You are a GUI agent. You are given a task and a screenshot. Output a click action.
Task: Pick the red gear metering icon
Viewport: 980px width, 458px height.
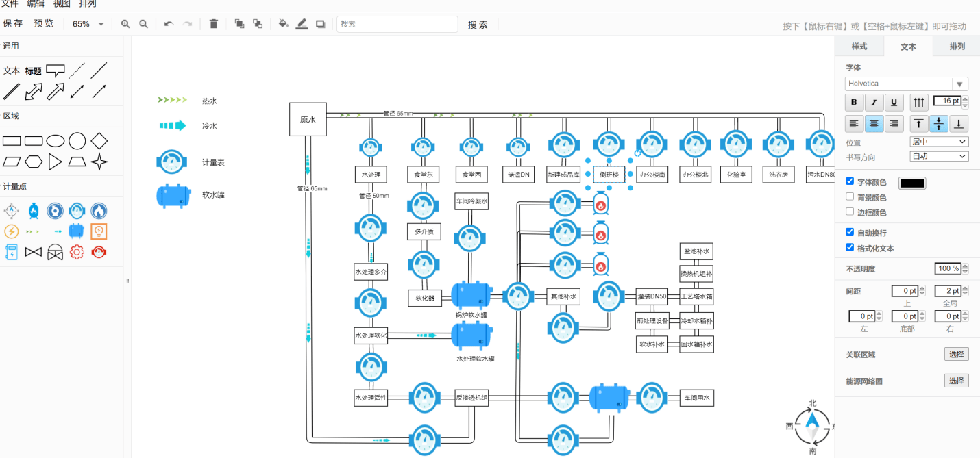[x=77, y=252]
